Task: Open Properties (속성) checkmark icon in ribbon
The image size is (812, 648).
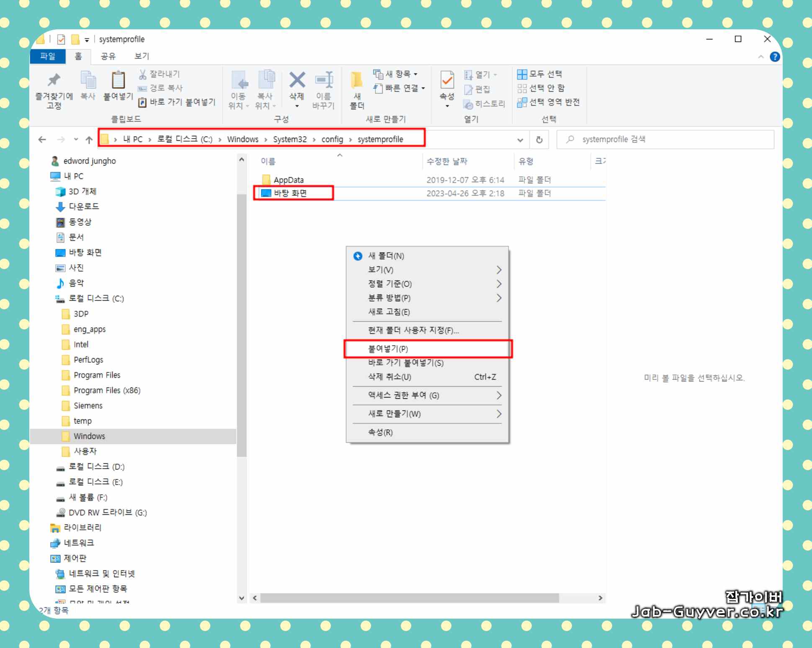Action: (447, 80)
